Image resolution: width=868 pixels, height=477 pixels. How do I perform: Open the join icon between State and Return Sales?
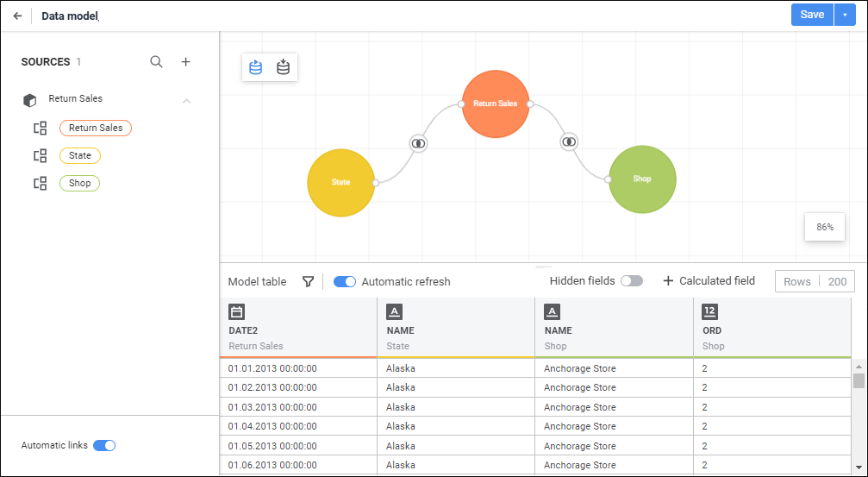(419, 143)
